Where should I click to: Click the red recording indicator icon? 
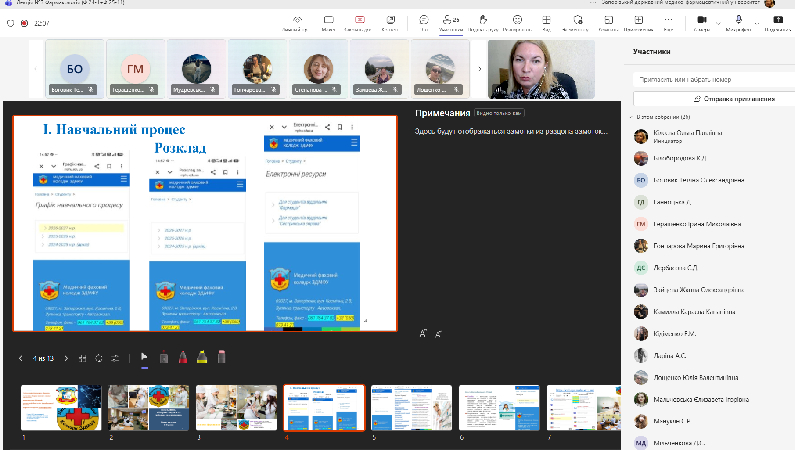pos(24,23)
